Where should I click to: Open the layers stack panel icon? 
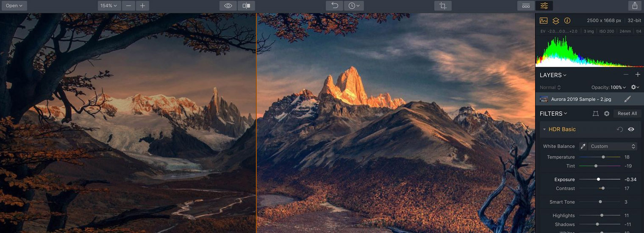click(x=555, y=21)
